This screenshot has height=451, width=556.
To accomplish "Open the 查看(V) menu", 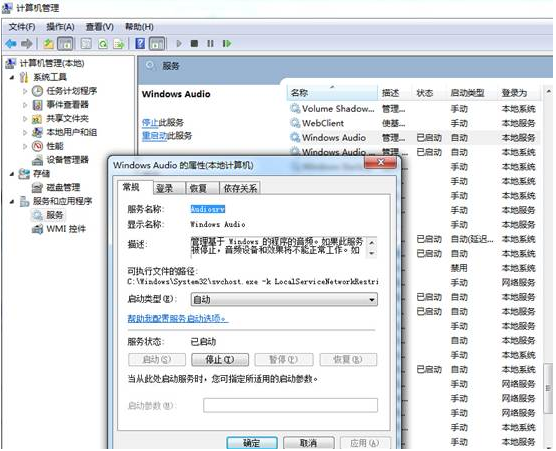I will pos(100,27).
